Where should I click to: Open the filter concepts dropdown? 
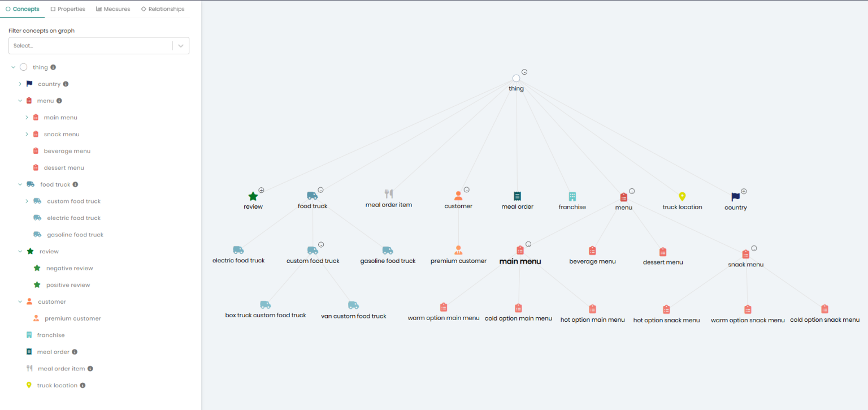pos(181,45)
